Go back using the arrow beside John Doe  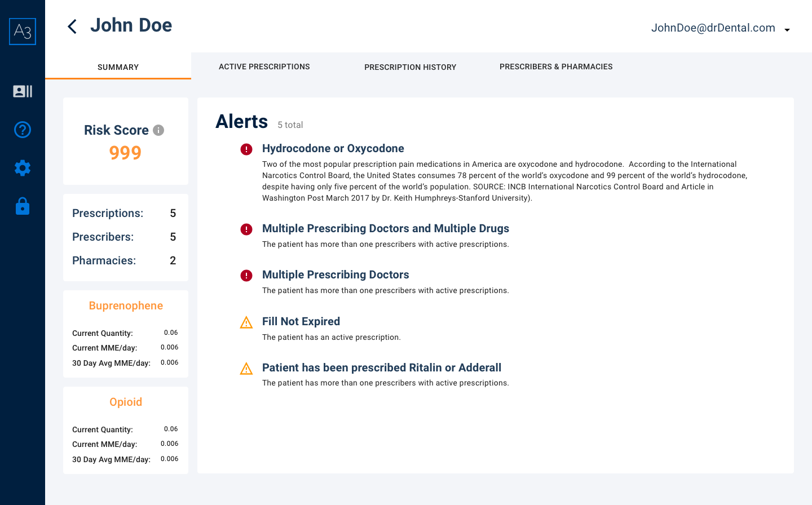(72, 26)
